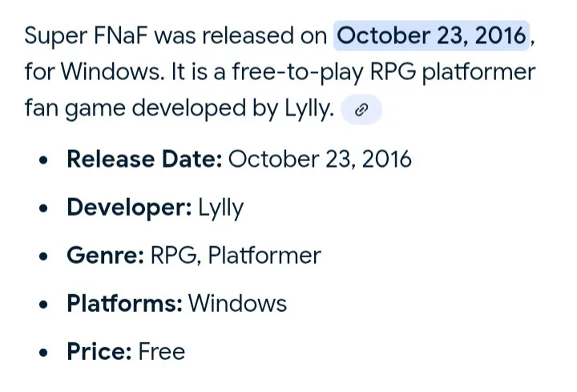Screen dimensions: 577x392
Task: Click the bold Genre label
Action: click(105, 256)
